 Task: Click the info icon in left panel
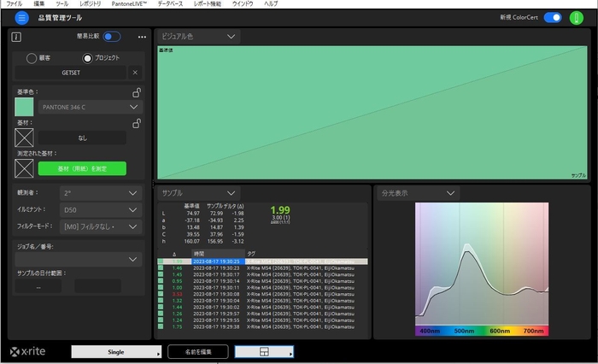click(16, 37)
